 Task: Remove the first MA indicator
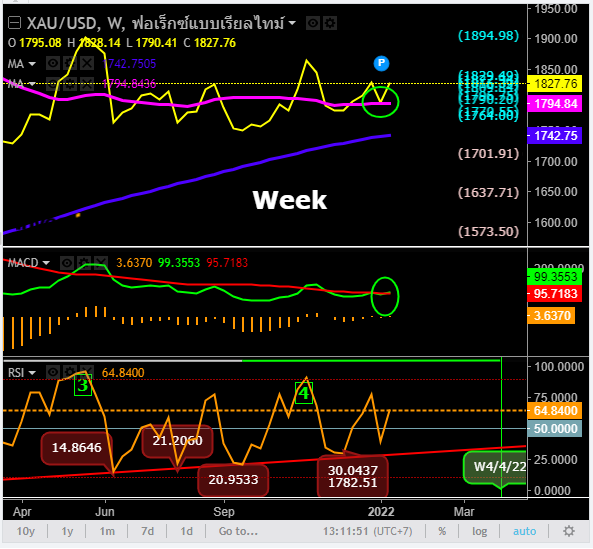point(87,63)
